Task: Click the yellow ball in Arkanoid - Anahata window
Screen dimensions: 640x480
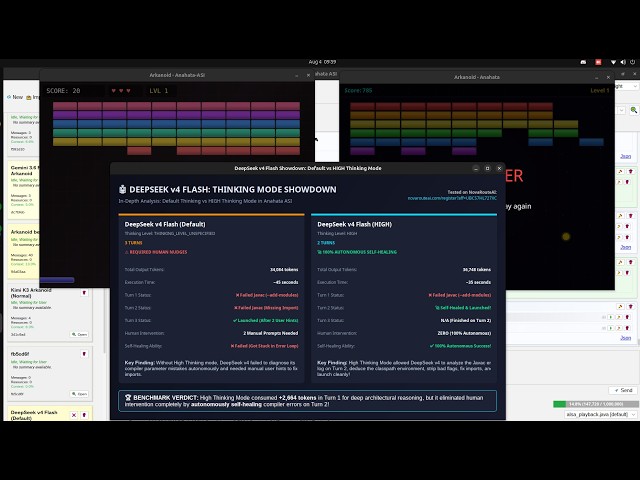Action: click(x=566, y=236)
